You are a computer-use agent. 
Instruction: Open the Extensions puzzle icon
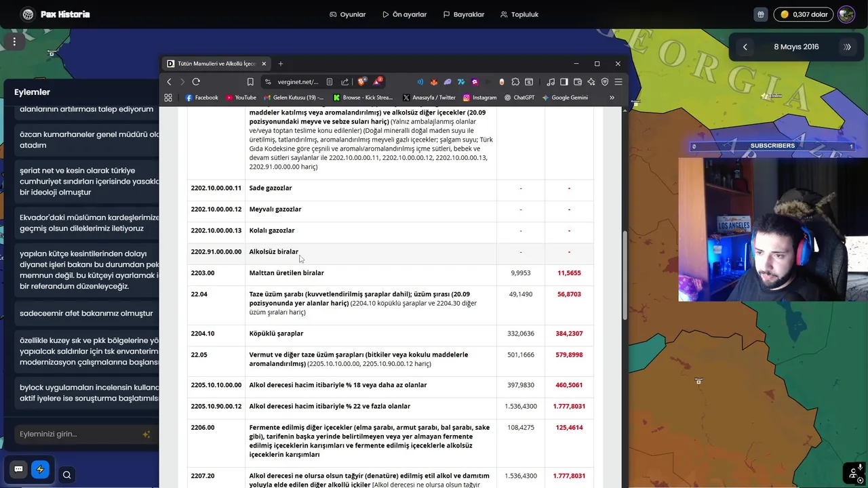point(515,82)
